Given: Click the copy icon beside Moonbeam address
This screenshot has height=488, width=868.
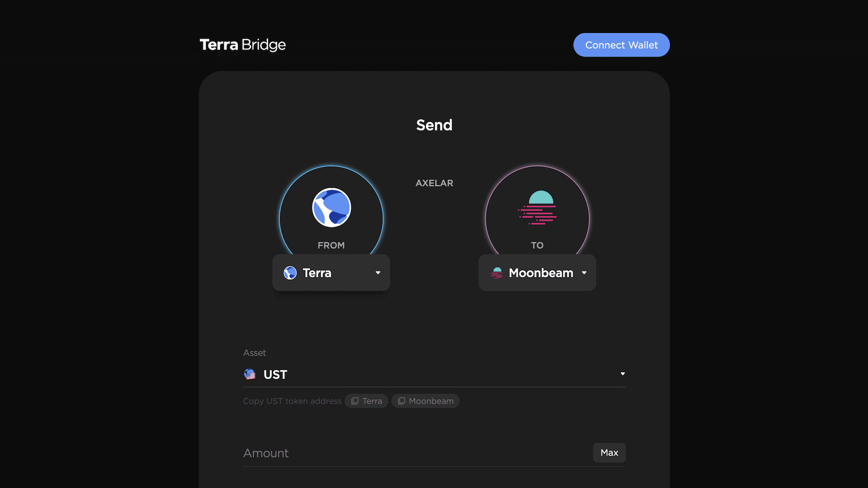Looking at the screenshot, I should (401, 401).
